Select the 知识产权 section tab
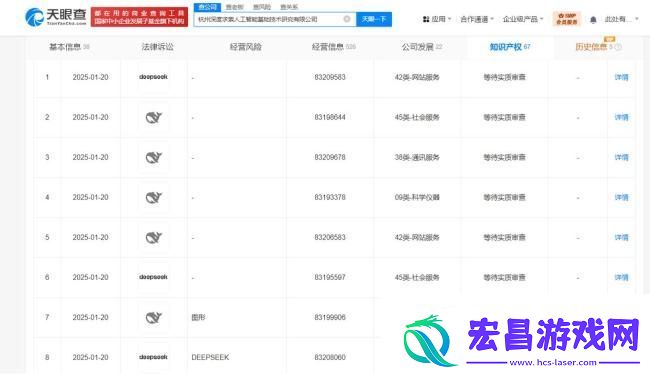The height and width of the screenshot is (374, 650). [510, 47]
